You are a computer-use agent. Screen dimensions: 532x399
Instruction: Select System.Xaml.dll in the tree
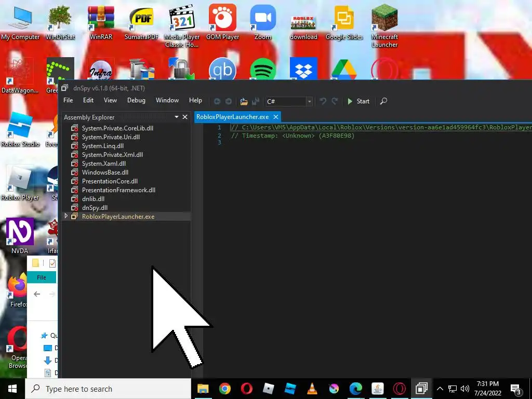(x=104, y=164)
